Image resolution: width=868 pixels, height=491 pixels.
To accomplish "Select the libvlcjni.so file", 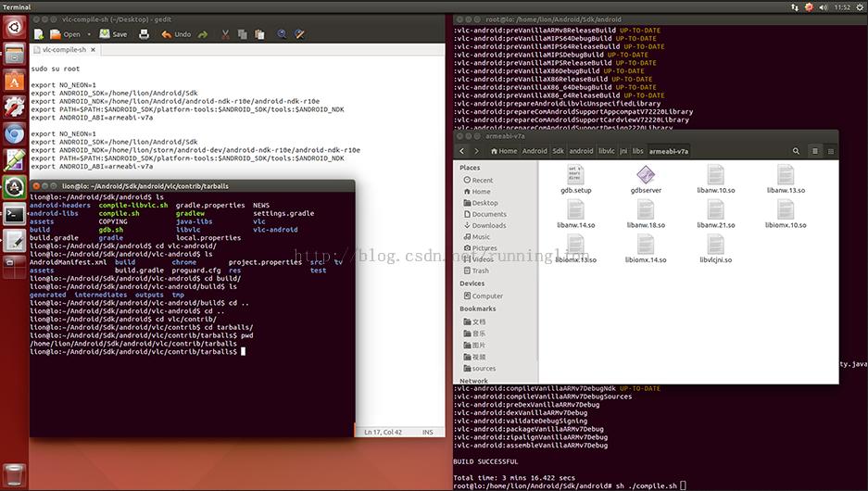I will click(x=716, y=248).
